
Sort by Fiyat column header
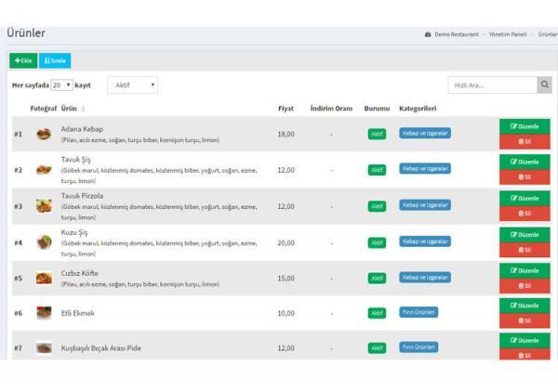[286, 109]
